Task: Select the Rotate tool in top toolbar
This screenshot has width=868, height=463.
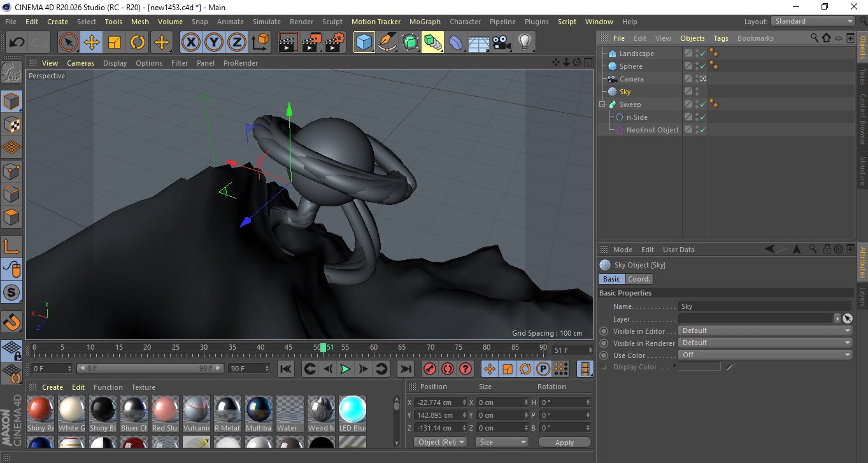Action: [138, 43]
